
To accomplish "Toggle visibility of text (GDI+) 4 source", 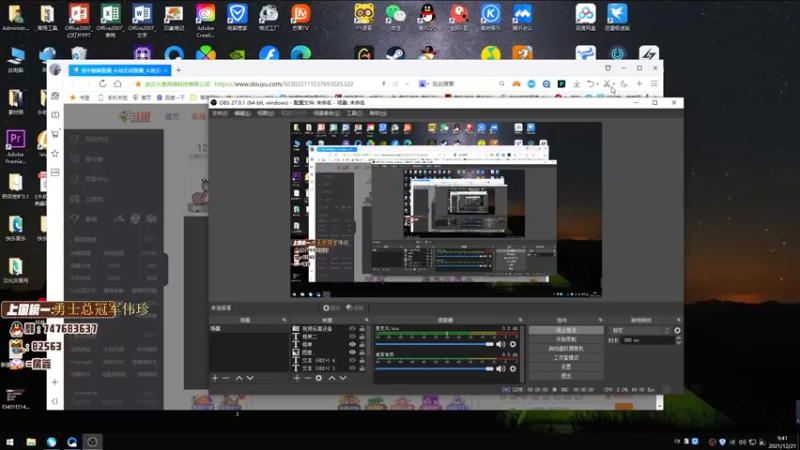I will [x=352, y=360].
